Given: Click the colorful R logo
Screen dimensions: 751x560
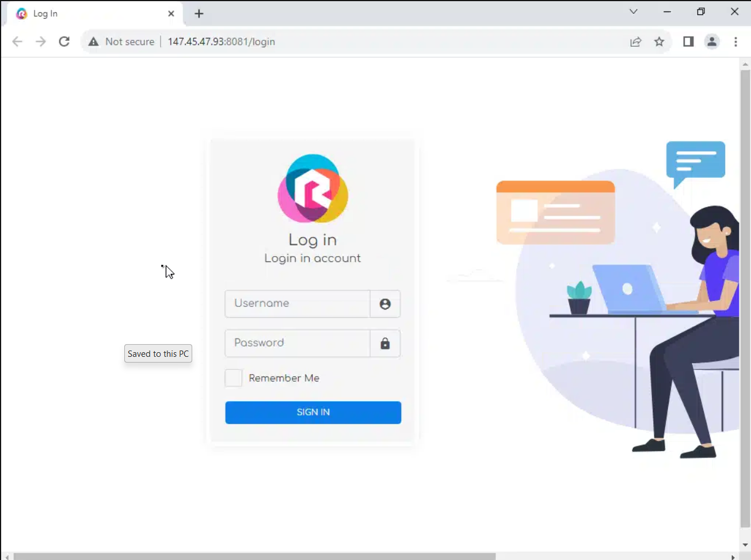Looking at the screenshot, I should 313,189.
